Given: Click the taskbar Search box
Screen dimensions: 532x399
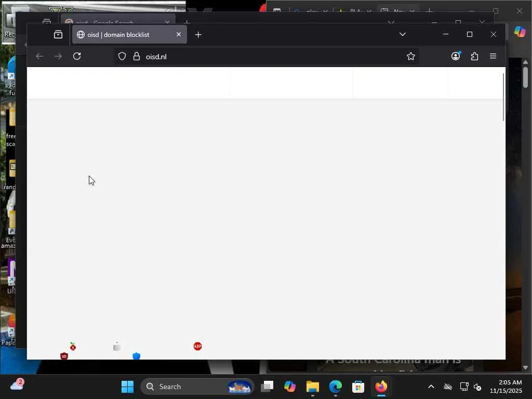Looking at the screenshot, I should point(197,387).
